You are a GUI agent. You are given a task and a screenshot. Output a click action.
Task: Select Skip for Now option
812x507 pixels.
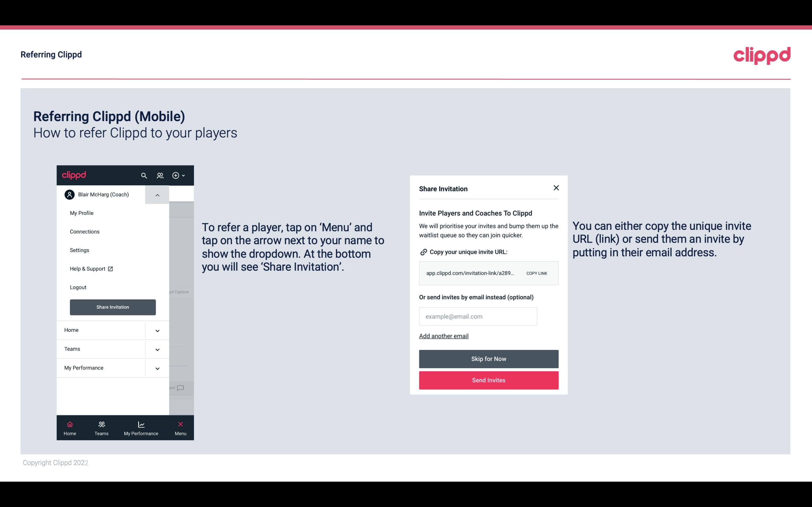coord(489,358)
